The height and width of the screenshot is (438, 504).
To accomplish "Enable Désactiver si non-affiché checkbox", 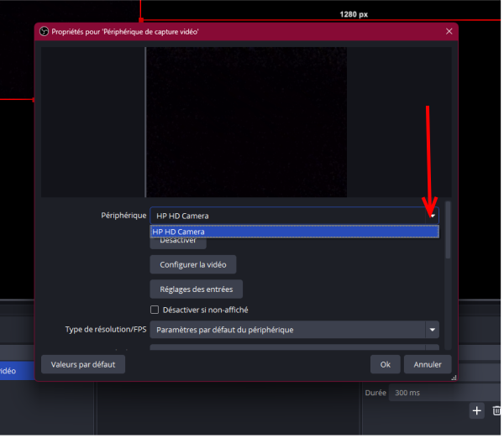I will click(155, 311).
